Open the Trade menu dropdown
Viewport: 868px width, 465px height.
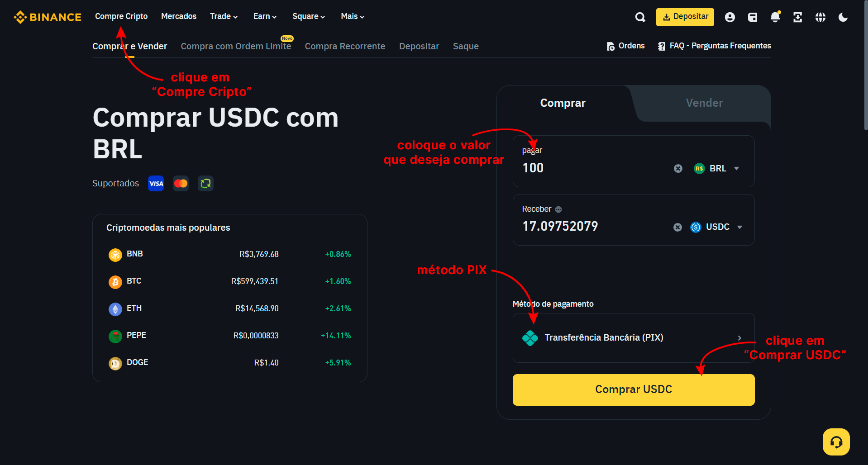pos(224,16)
